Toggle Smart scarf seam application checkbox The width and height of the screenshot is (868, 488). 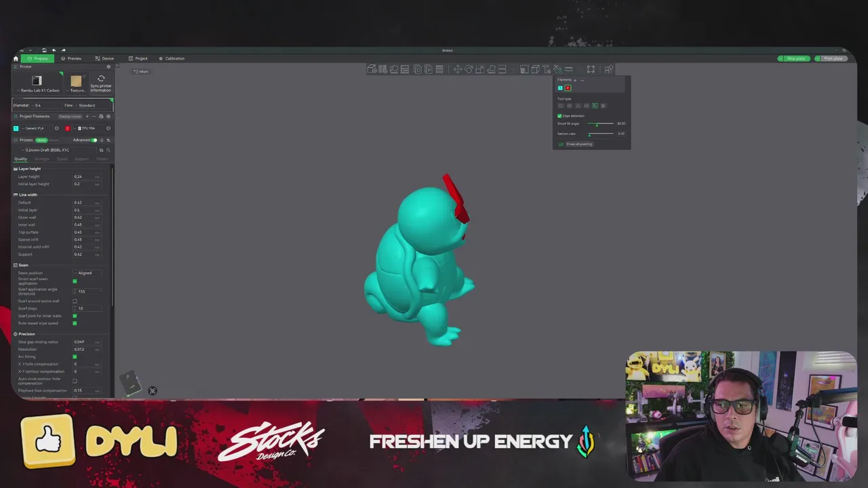pyautogui.click(x=75, y=281)
